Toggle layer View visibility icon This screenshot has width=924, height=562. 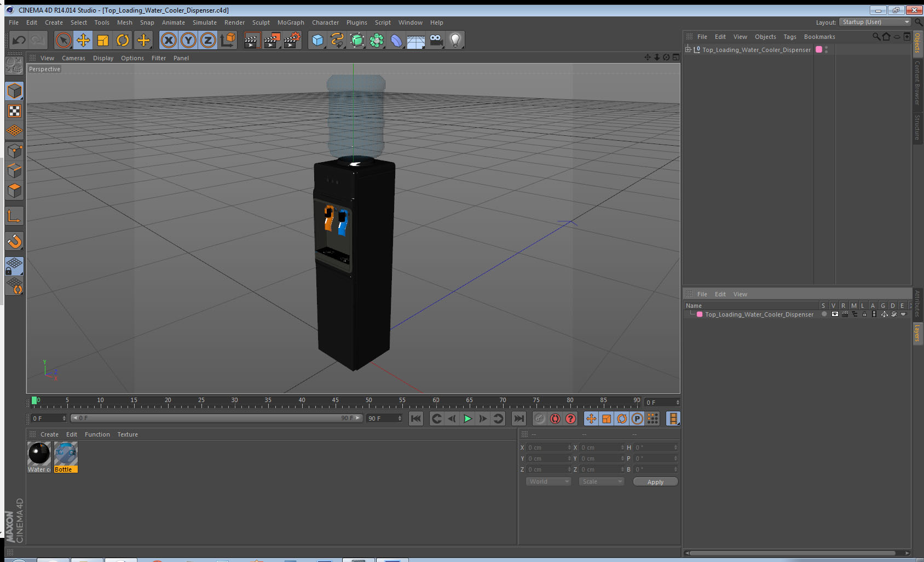(834, 314)
